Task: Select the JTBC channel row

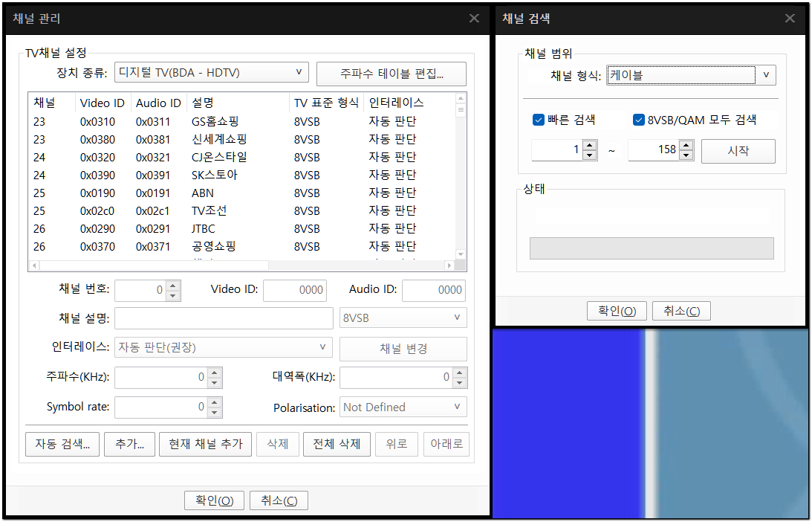Action: coord(242,228)
